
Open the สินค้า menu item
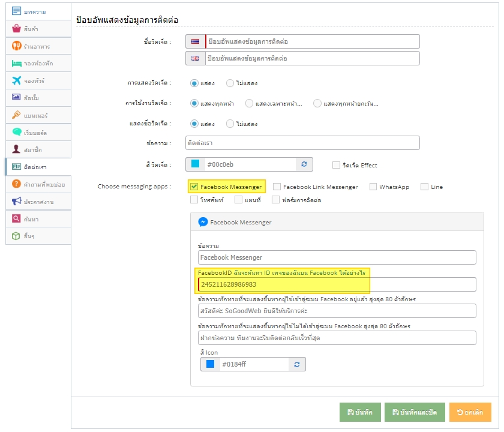coord(38,29)
